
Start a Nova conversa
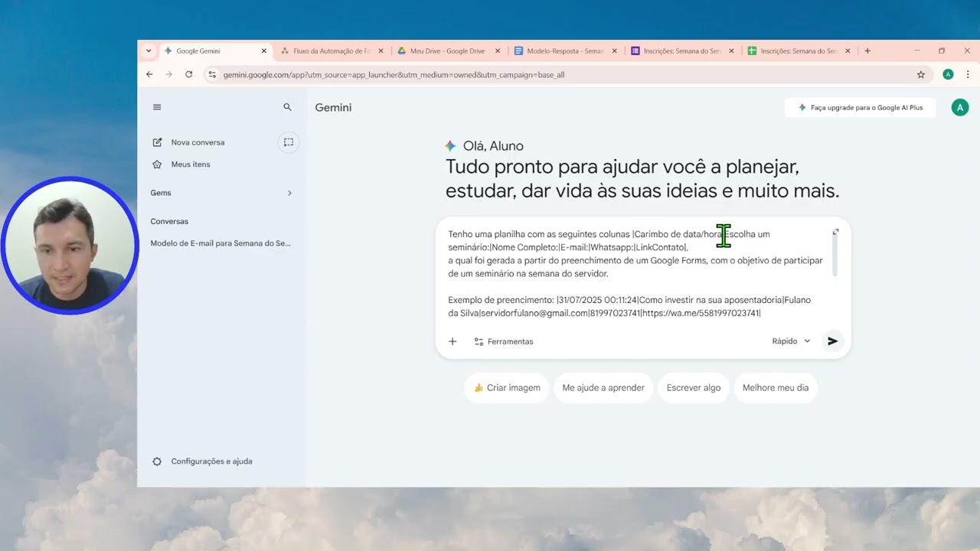pyautogui.click(x=198, y=142)
